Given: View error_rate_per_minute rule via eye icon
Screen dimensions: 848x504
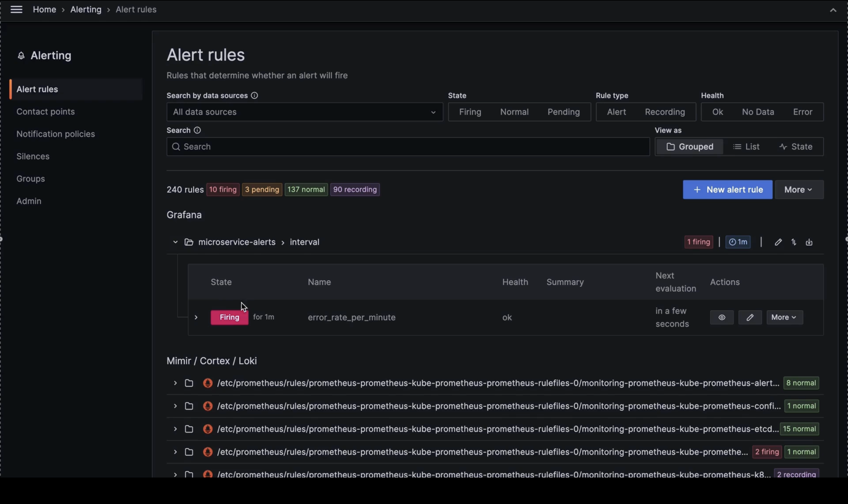Looking at the screenshot, I should tap(722, 317).
